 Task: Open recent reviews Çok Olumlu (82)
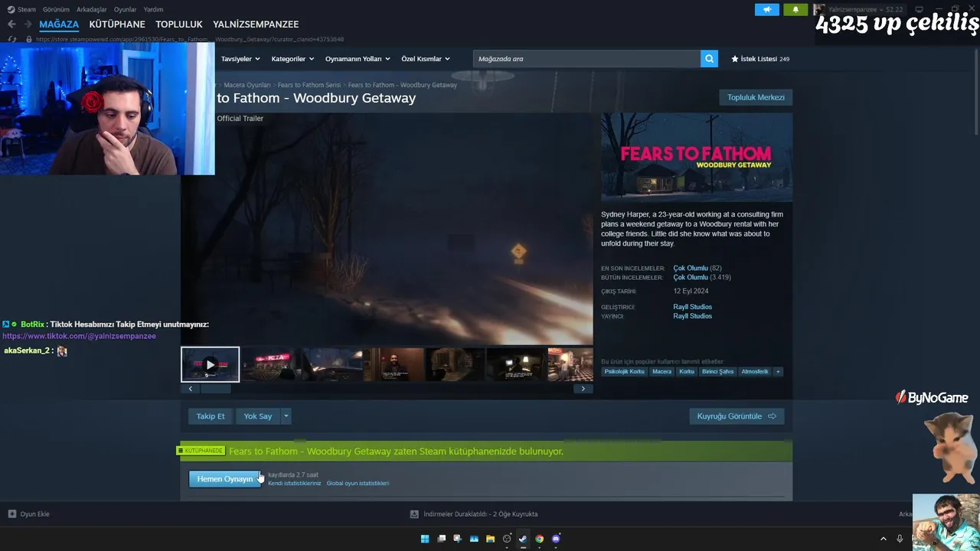697,269
